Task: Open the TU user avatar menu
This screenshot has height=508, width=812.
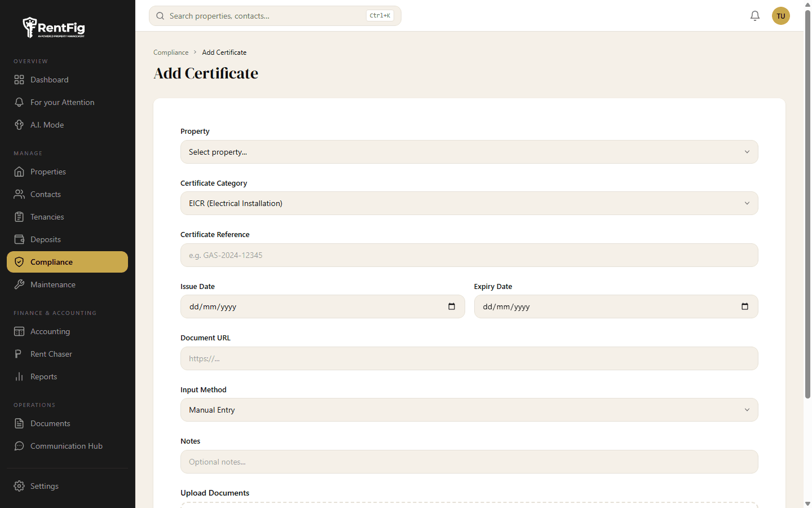Action: [x=781, y=16]
